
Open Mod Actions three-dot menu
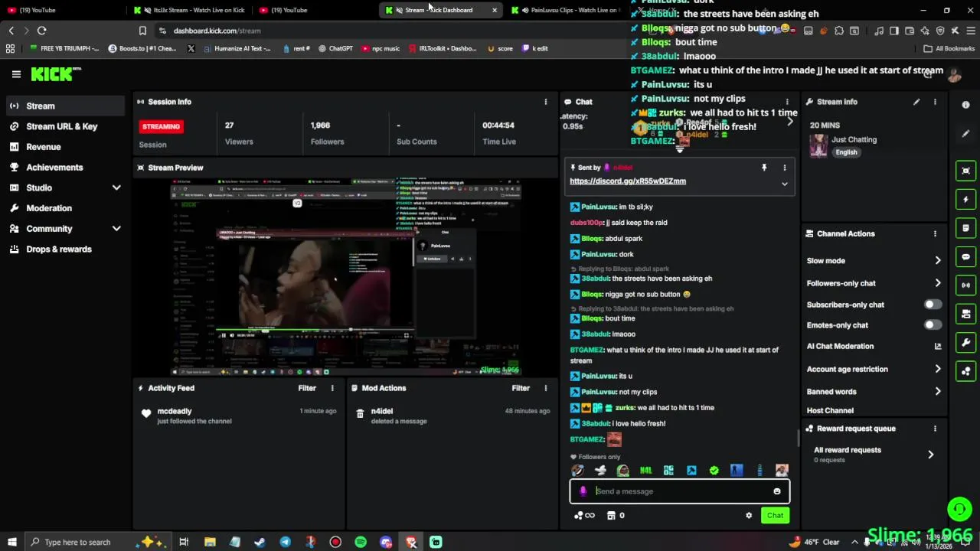click(546, 388)
